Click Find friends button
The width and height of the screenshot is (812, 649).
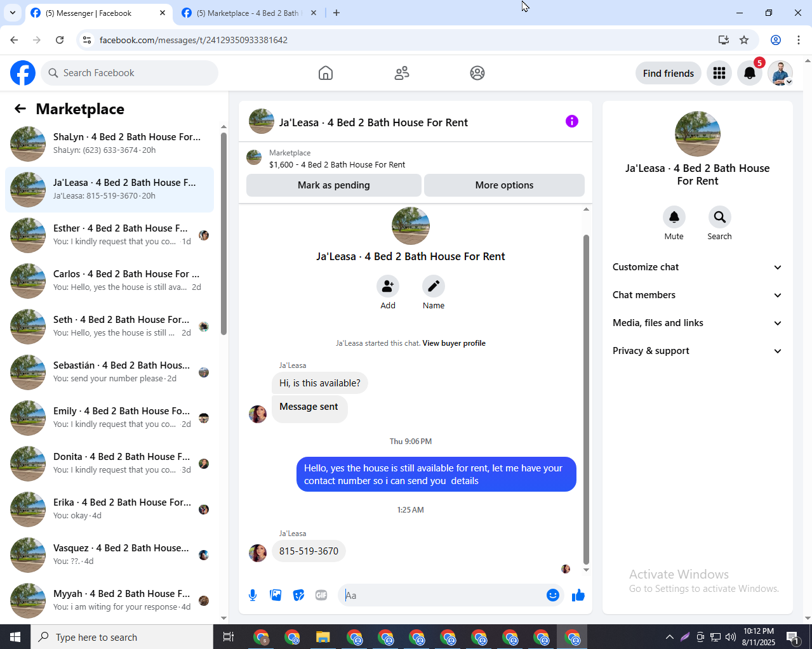669,73
